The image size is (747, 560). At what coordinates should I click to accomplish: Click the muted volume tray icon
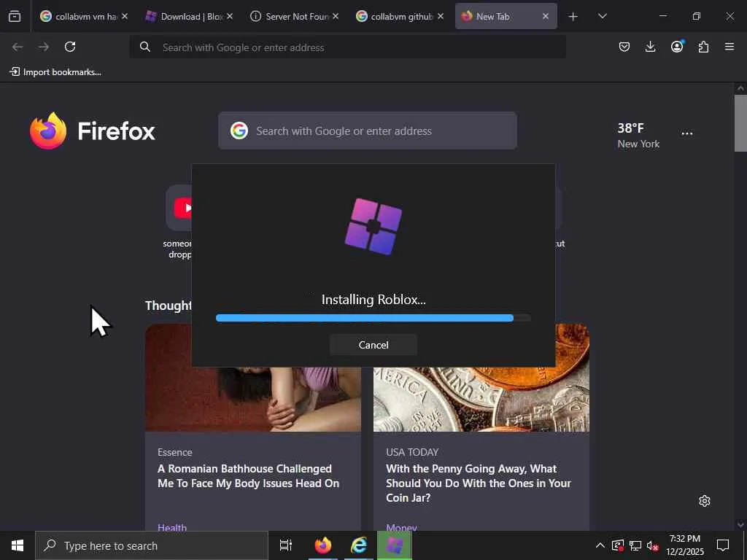(652, 545)
